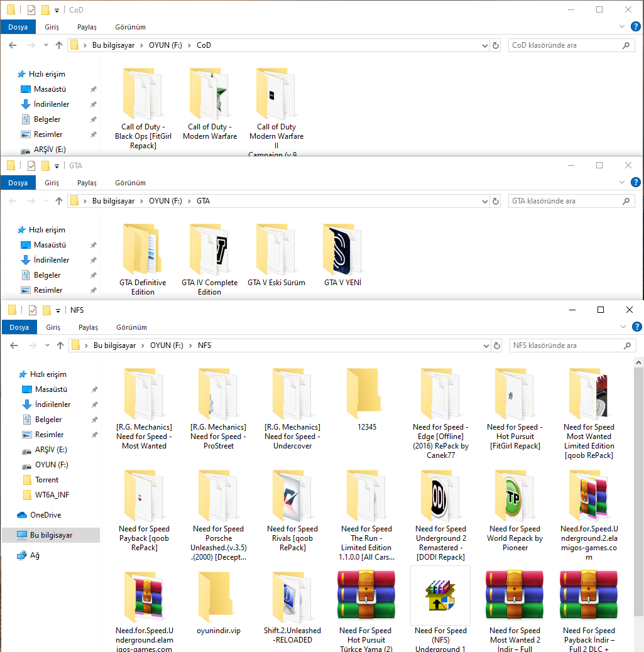Open Need.for.Speed.Underground elamigos-games.com bottom-row folder
Image resolution: width=644 pixels, height=652 pixels.
coord(144,611)
